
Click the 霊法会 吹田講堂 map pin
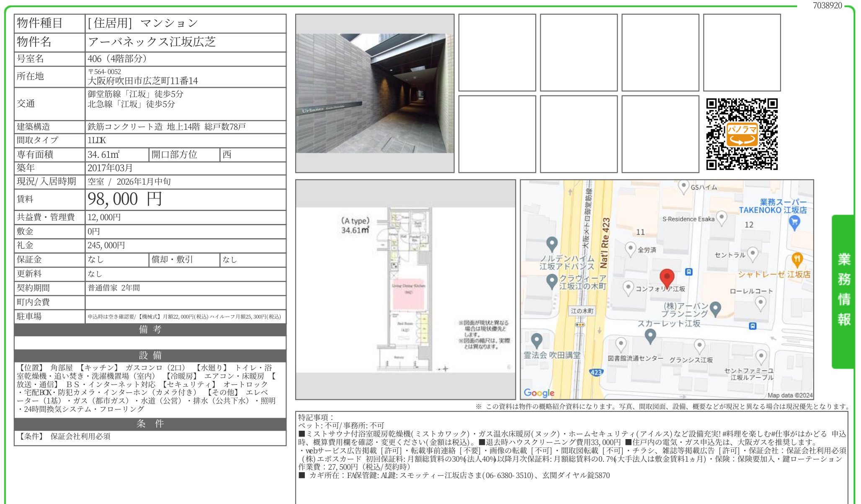pyautogui.click(x=536, y=340)
